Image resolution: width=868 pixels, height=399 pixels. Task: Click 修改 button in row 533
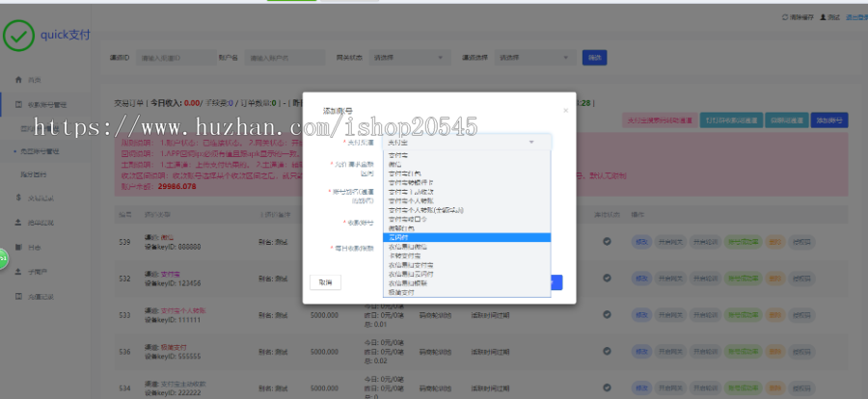coord(641,315)
